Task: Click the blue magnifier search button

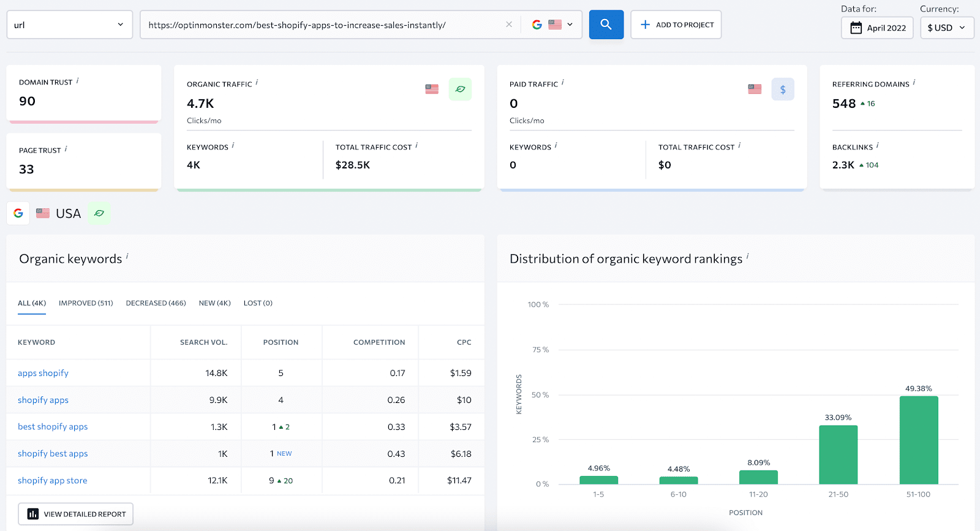Action: (x=606, y=24)
